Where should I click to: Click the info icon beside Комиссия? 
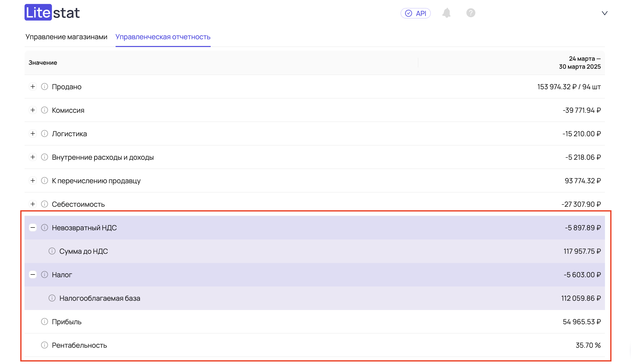click(x=45, y=110)
